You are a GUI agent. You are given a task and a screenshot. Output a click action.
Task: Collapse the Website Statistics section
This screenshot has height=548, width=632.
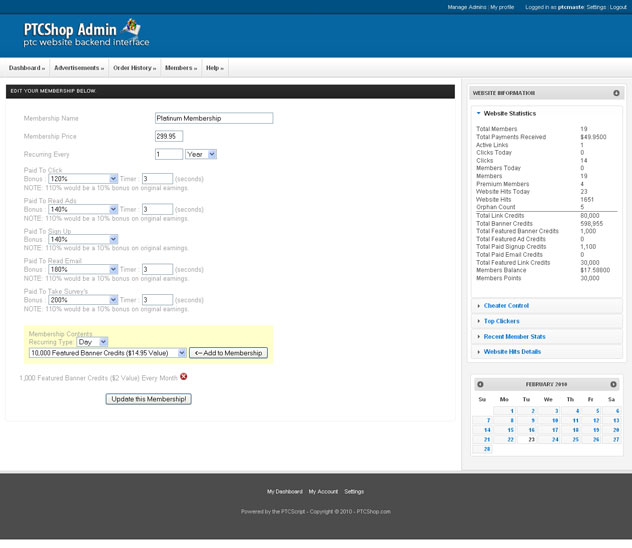509,113
